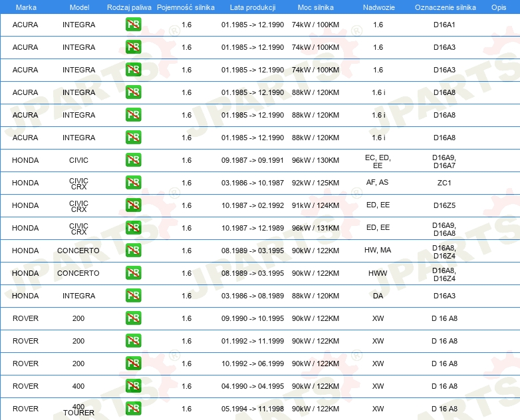
Task: Select the DA body cell
Action: tap(378, 296)
